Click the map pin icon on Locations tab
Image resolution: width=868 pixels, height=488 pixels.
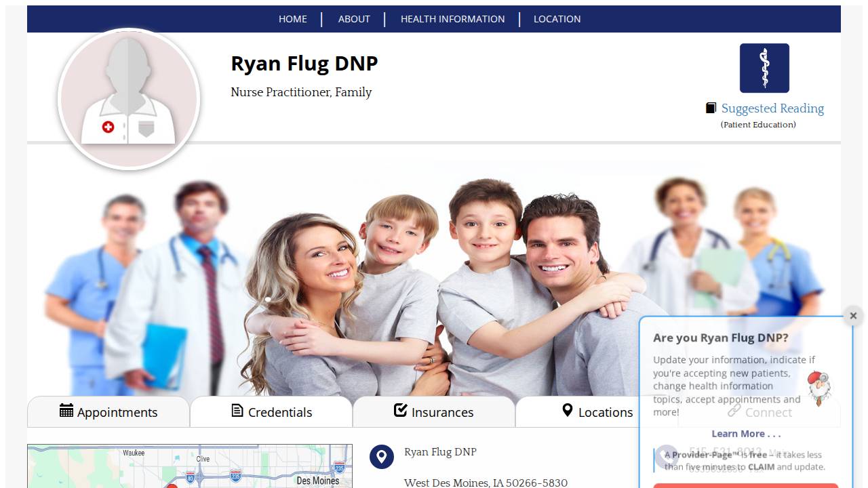[x=568, y=410]
